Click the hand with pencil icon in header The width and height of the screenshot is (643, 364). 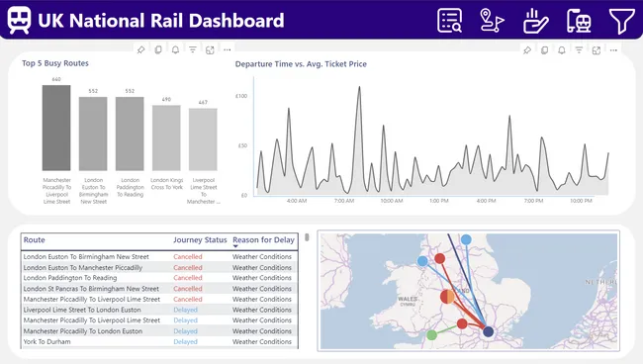pyautogui.click(x=535, y=21)
